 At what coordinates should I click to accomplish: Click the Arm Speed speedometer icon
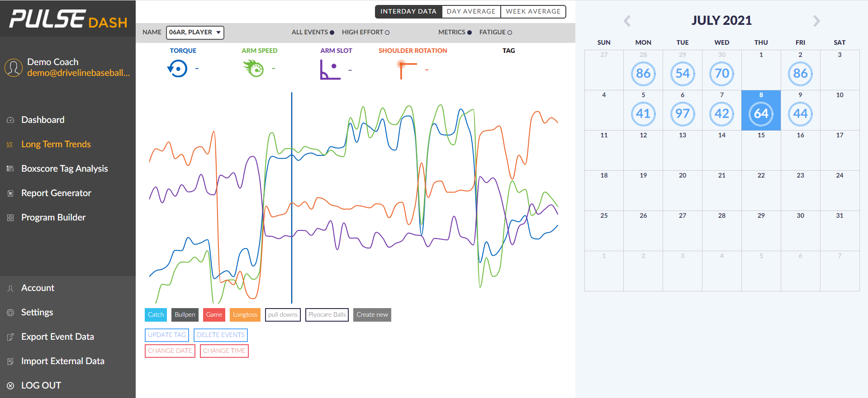pyautogui.click(x=254, y=69)
